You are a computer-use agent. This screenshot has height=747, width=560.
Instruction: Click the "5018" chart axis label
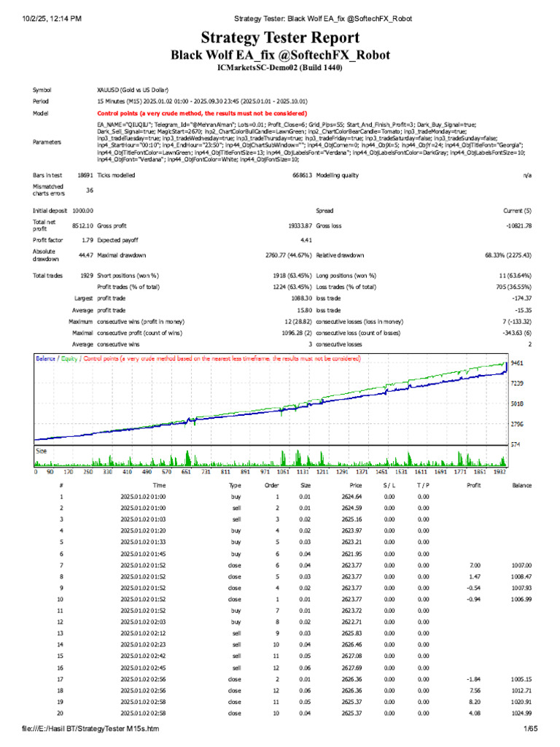click(x=517, y=404)
